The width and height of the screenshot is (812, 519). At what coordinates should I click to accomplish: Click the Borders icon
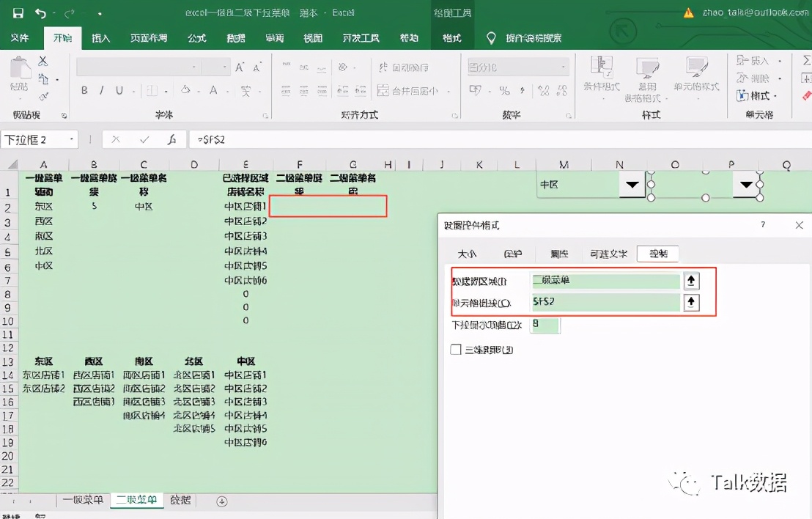coord(152,91)
